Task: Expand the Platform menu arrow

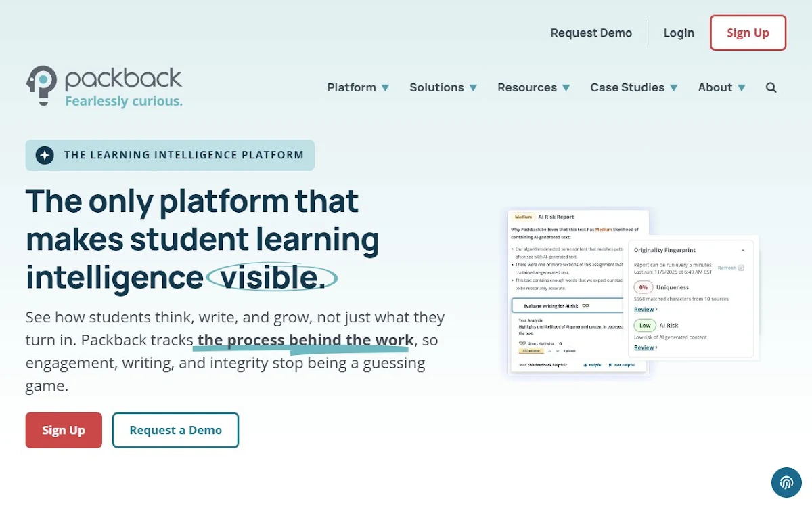Action: 385,88
